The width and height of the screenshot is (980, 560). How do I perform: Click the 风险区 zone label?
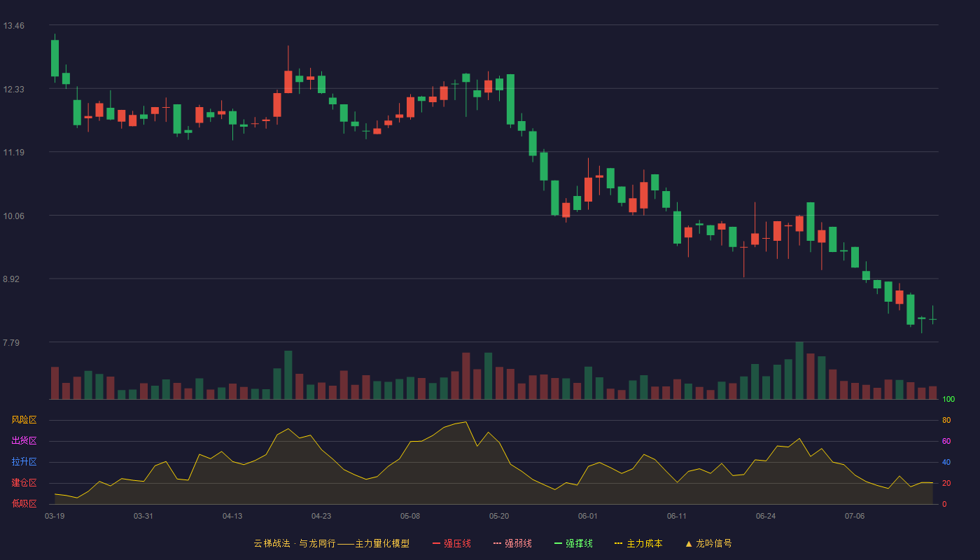tap(24, 420)
